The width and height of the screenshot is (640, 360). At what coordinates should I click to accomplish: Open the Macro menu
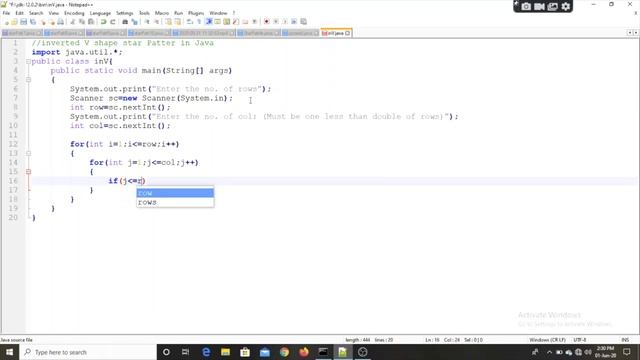[162, 13]
